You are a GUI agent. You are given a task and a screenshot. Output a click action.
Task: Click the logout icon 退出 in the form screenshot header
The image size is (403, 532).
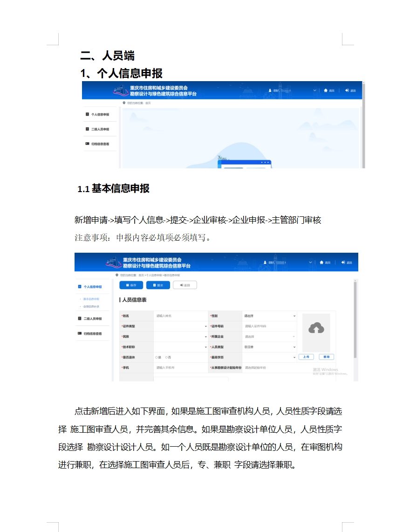point(343,262)
